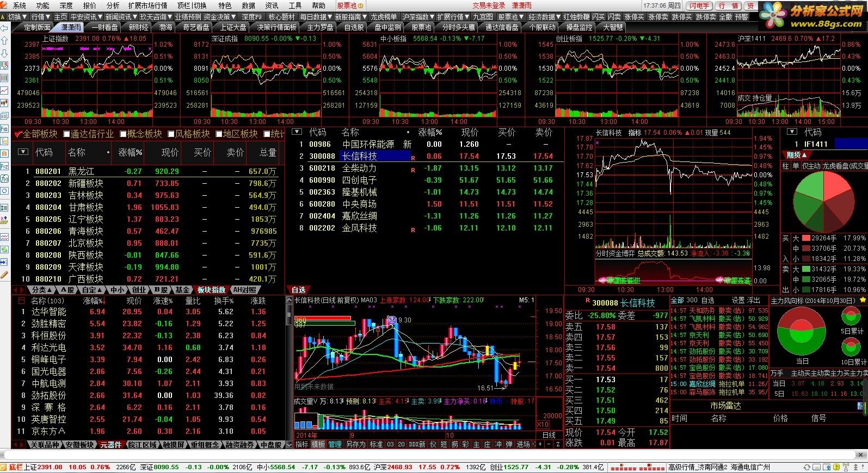Screen dimensions: 868x473
Task: Close the bottom message bar with X
Action: pos(861,454)
